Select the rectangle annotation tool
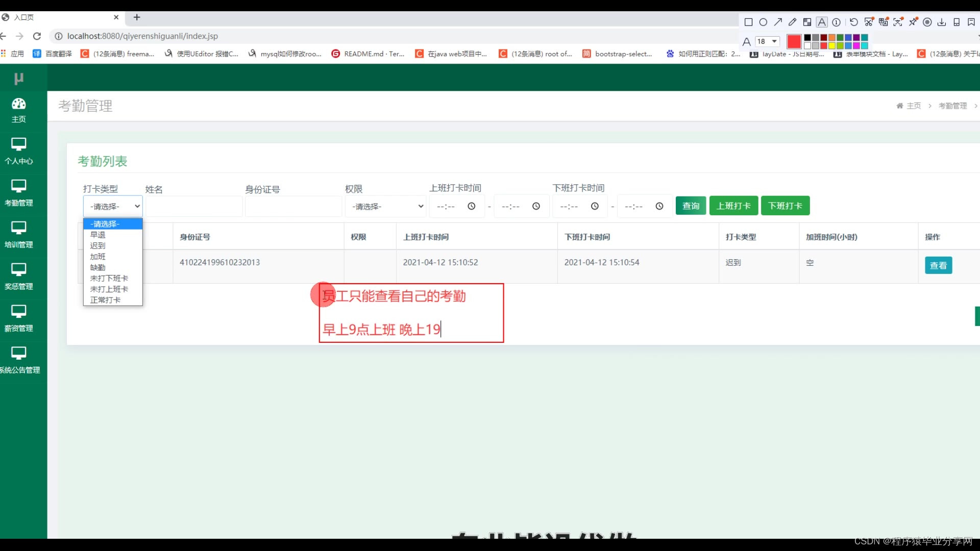This screenshot has height=551, width=980. point(748,22)
